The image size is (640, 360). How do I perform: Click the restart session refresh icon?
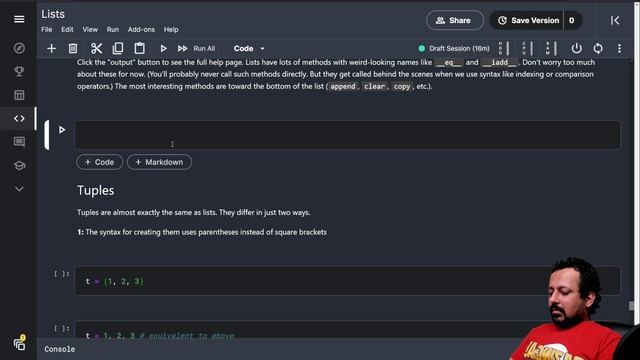[598, 49]
